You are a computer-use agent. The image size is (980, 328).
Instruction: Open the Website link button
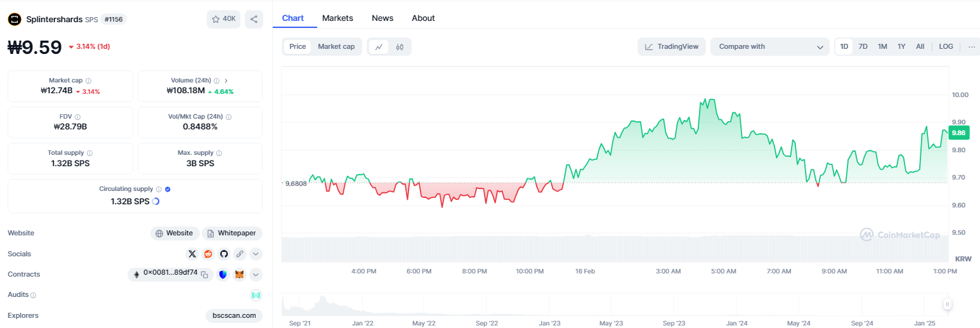point(175,233)
